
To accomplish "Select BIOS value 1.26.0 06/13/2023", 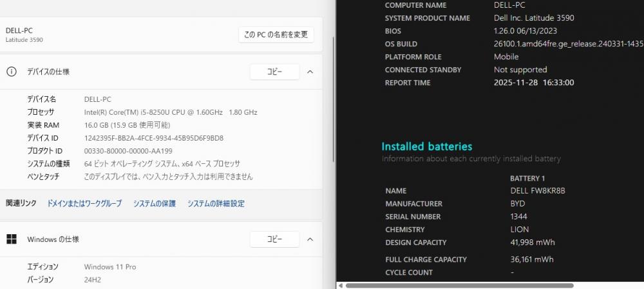I will (x=526, y=31).
